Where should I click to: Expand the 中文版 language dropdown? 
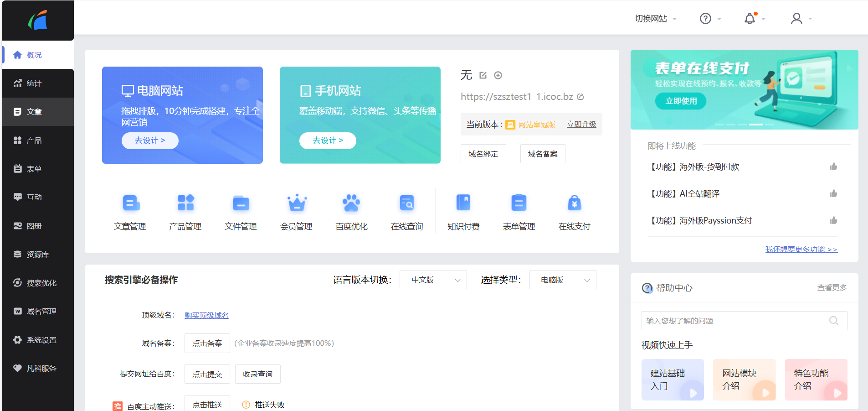point(433,280)
